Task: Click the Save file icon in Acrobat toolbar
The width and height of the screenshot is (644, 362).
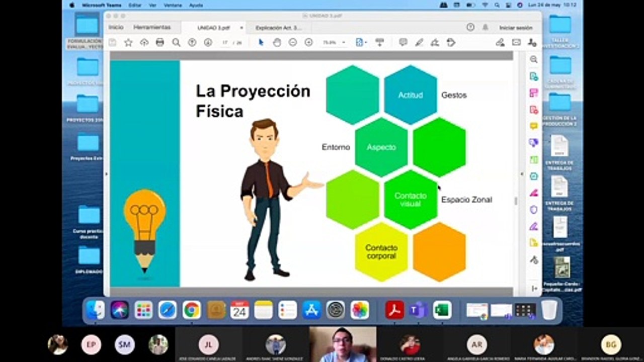Action: point(113,43)
